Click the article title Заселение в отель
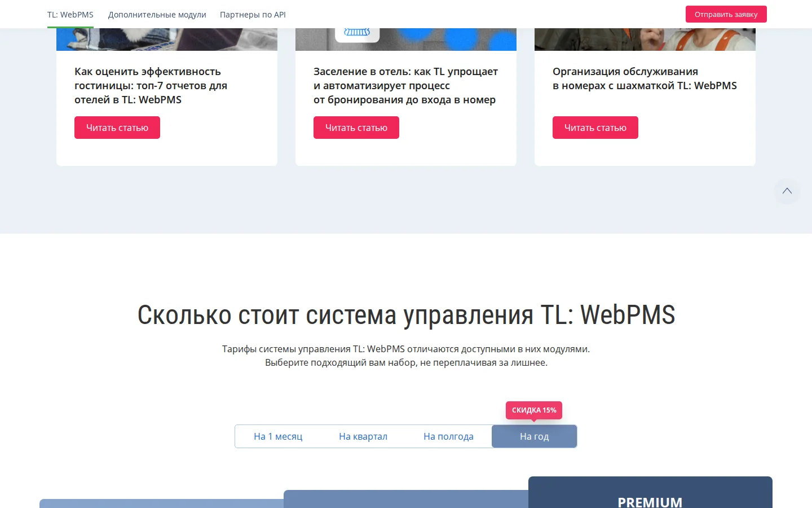Screen dimensions: 812x508 (x=405, y=86)
